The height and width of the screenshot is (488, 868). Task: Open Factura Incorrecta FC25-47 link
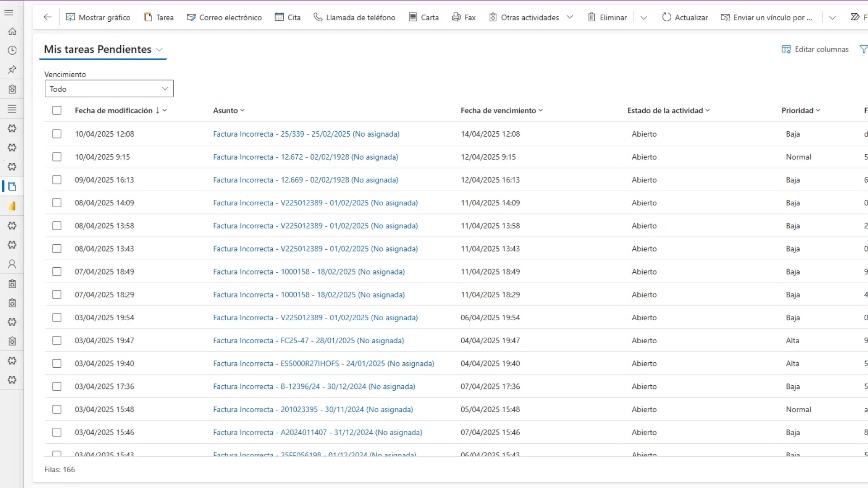(308, 341)
